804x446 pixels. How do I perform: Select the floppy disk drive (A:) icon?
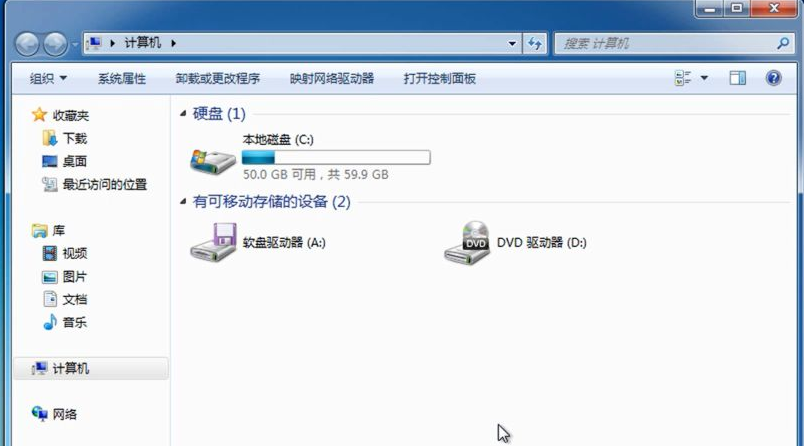click(x=213, y=242)
